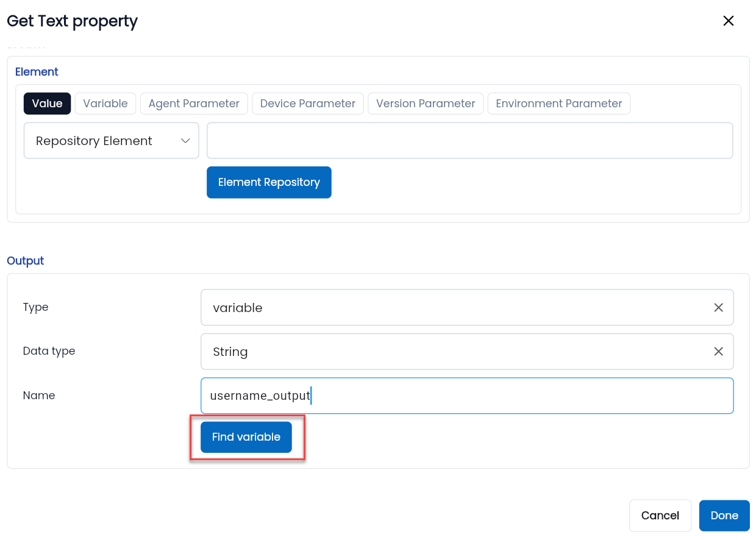Open the Element Repository
The height and width of the screenshot is (540, 756).
pyautogui.click(x=269, y=182)
